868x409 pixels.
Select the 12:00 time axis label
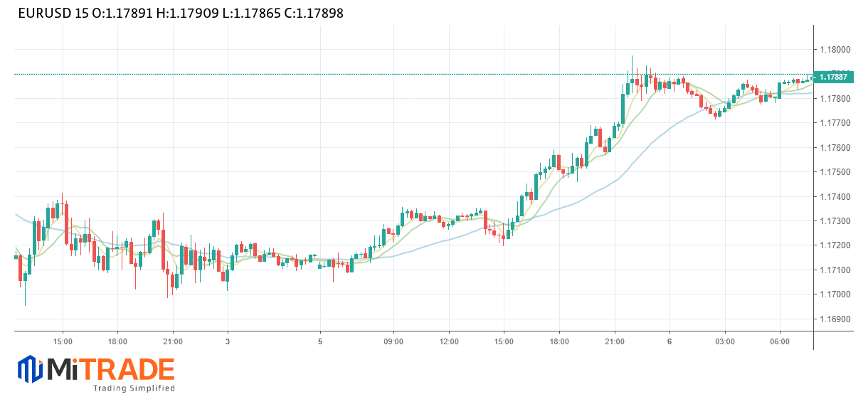pos(449,342)
